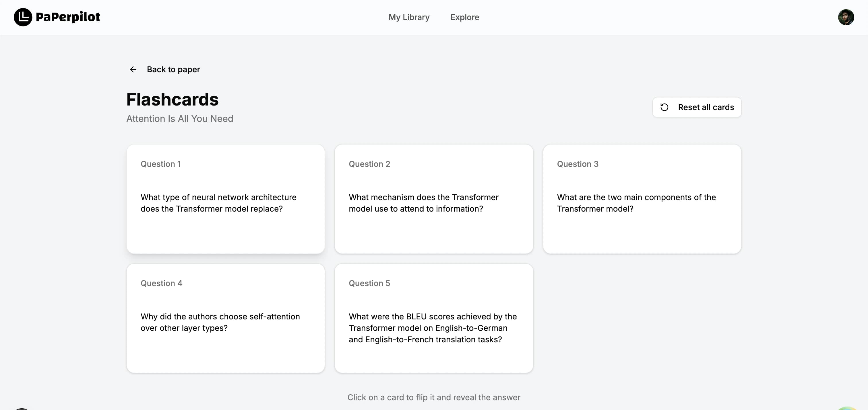This screenshot has height=410, width=868.
Task: Click the flip instruction text at the bottom
Action: (434, 397)
